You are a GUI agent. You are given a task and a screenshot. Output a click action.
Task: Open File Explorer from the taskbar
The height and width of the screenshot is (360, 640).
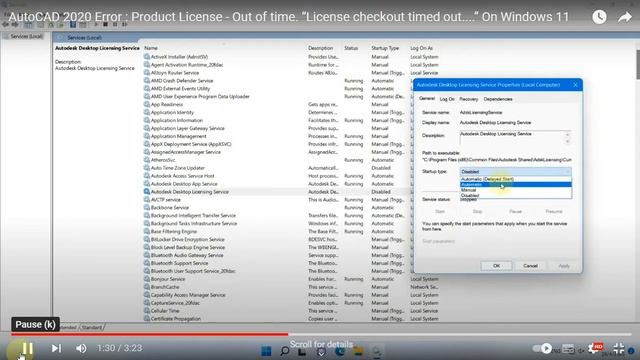click(x=358, y=351)
